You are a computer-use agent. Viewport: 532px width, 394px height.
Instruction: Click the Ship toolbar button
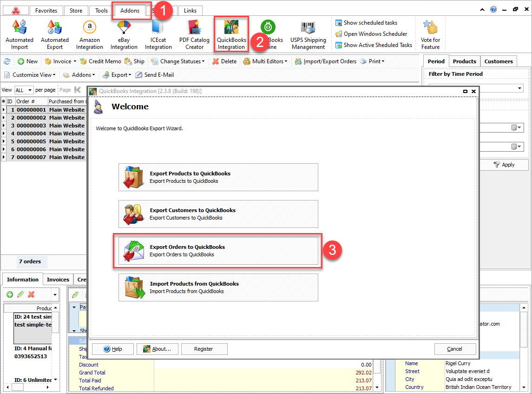tap(135, 61)
